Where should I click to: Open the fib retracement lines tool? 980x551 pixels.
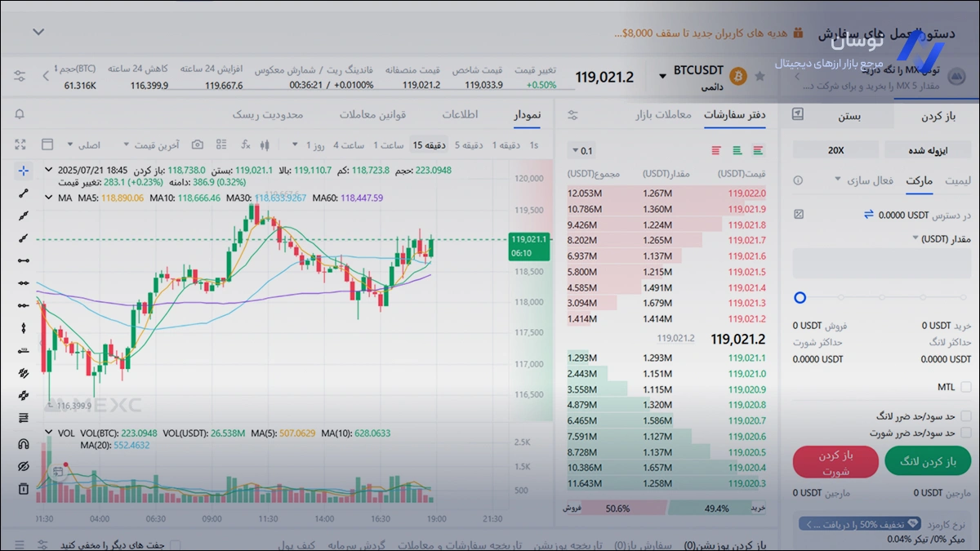23,418
